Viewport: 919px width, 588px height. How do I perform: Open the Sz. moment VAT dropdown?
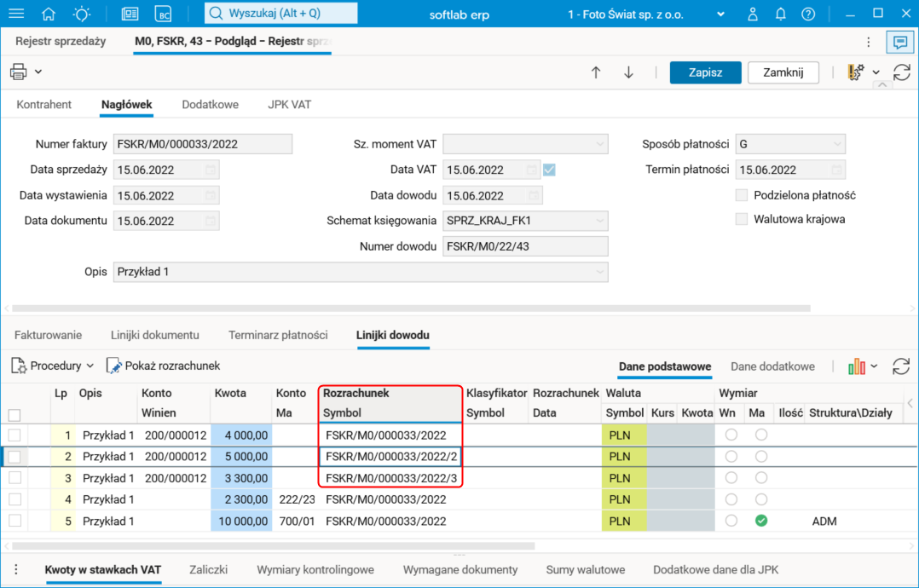[x=599, y=144]
